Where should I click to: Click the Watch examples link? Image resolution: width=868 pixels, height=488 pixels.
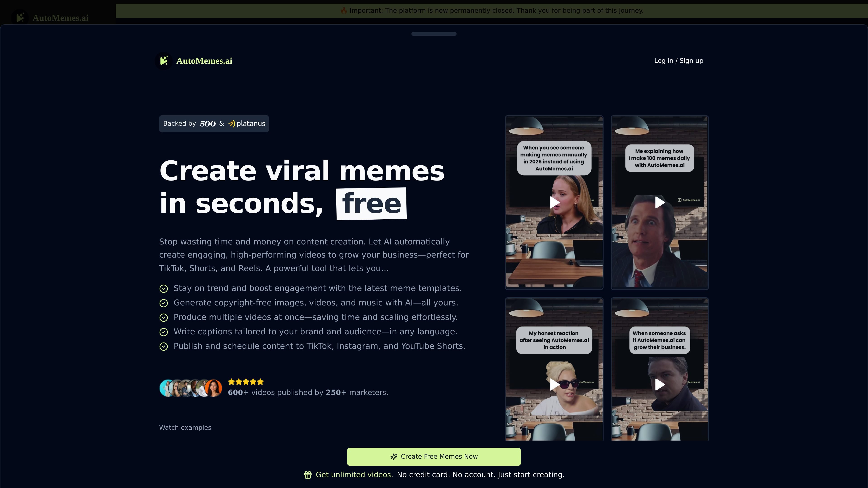(185, 428)
